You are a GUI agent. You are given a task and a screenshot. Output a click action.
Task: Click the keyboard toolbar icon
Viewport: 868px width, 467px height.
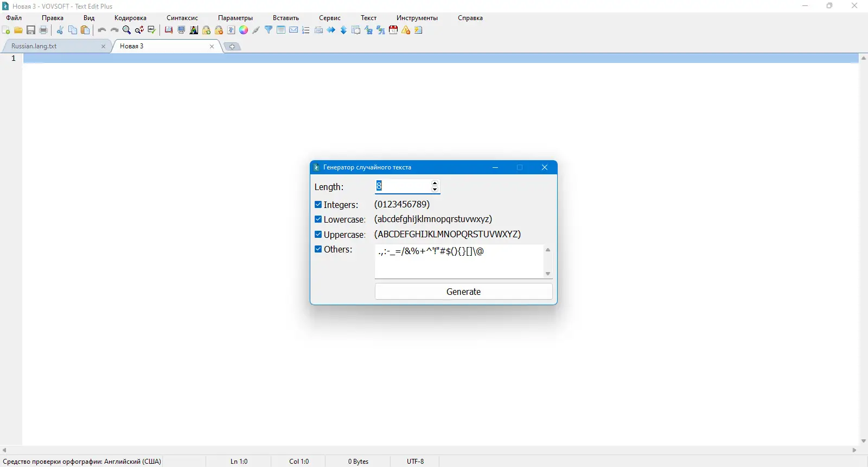click(318, 30)
